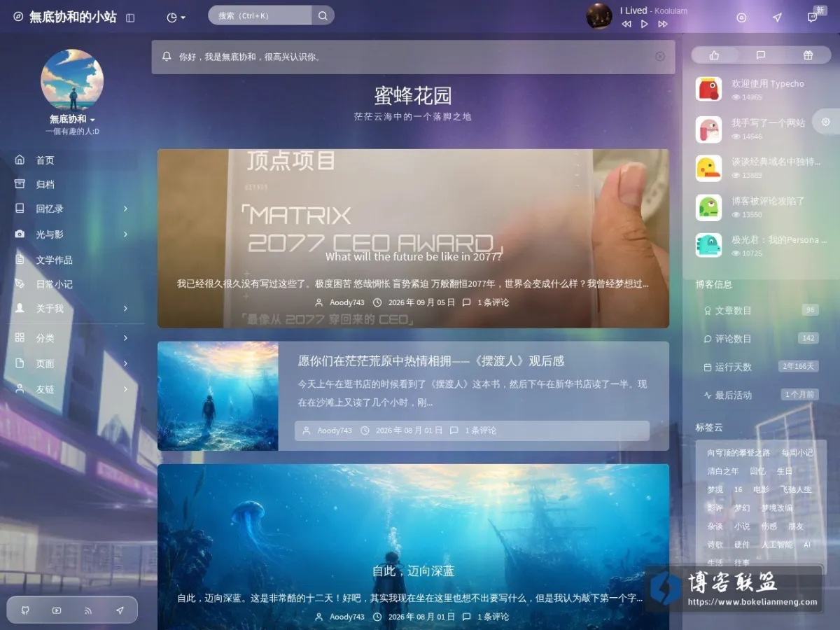Click the compass logo beside the site title
Viewport: 840px width, 630px height.
tap(18, 17)
